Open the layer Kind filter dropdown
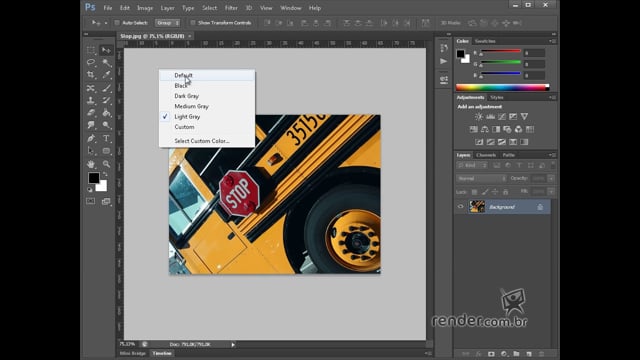Image resolution: width=640 pixels, height=360 pixels. click(472, 165)
